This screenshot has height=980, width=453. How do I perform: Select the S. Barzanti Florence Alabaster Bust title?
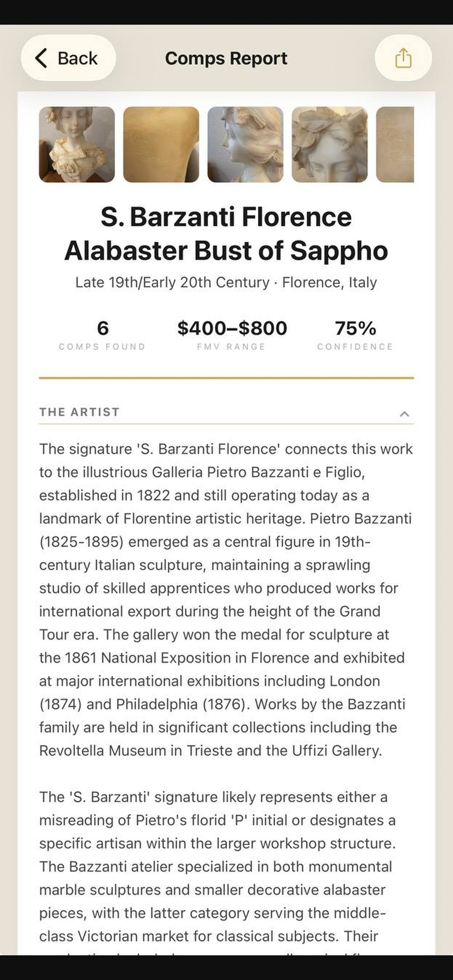pos(226,234)
